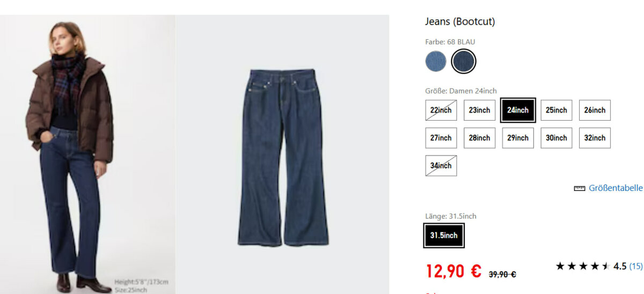Image resolution: width=644 pixels, height=294 pixels.
Task: Open the Größentabelle size chart link
Action: click(616, 188)
